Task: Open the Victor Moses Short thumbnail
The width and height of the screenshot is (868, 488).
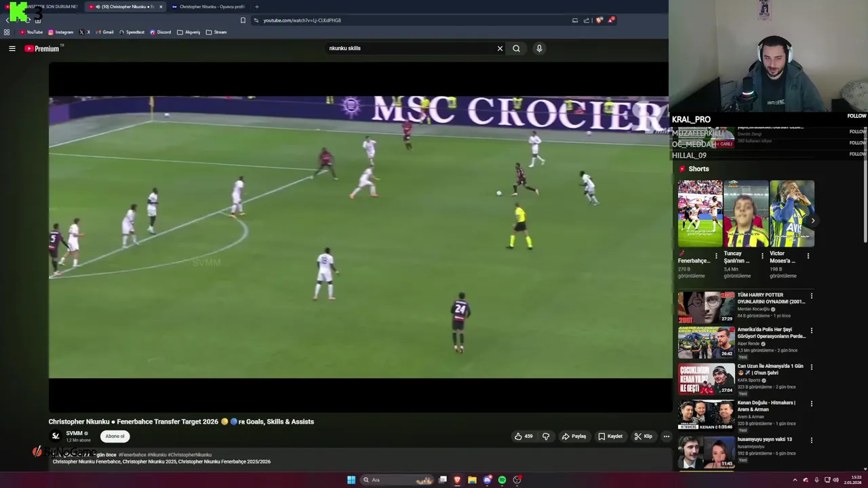Action: (791, 213)
